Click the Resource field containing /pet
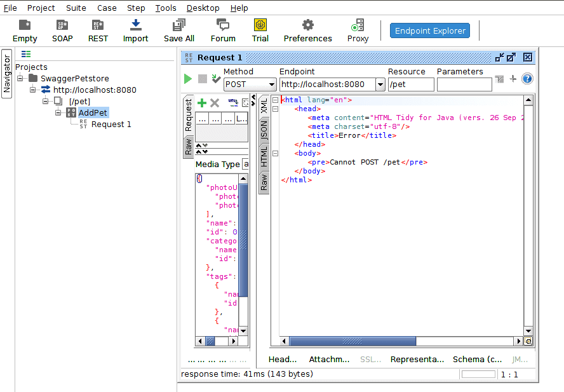 (x=412, y=84)
